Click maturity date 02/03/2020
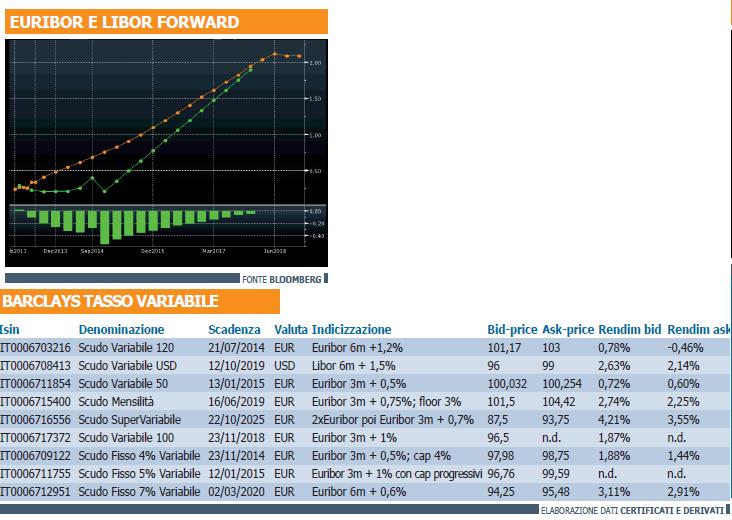Image resolution: width=732 pixels, height=520 pixels. tap(236, 492)
